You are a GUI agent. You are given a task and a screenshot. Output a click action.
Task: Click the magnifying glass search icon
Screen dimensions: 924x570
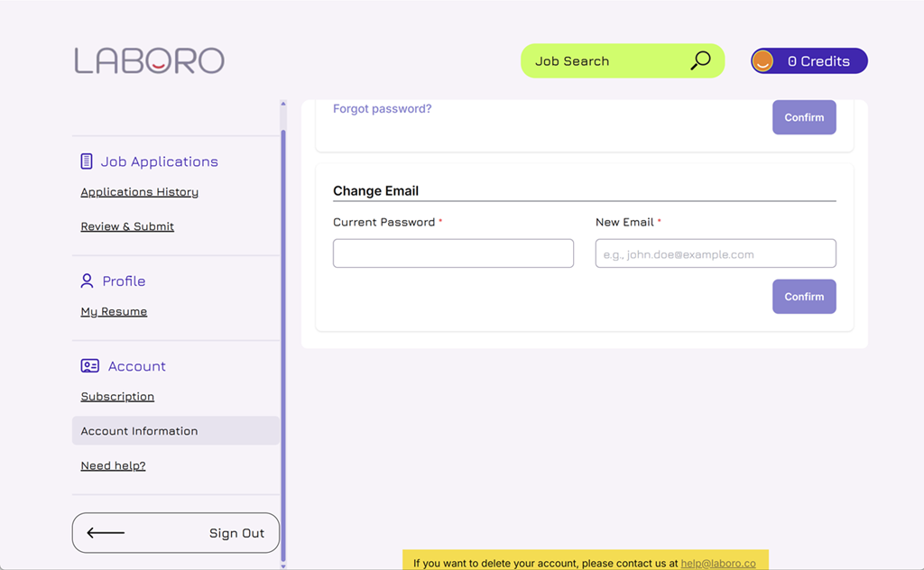click(x=700, y=60)
